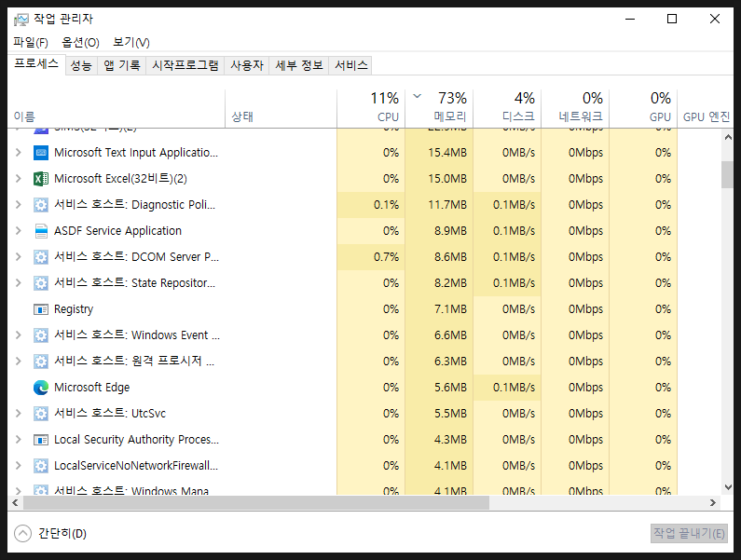Click the LocalServiceNoNetworkFirewall gear icon
The width and height of the screenshot is (741, 560).
pyautogui.click(x=41, y=466)
